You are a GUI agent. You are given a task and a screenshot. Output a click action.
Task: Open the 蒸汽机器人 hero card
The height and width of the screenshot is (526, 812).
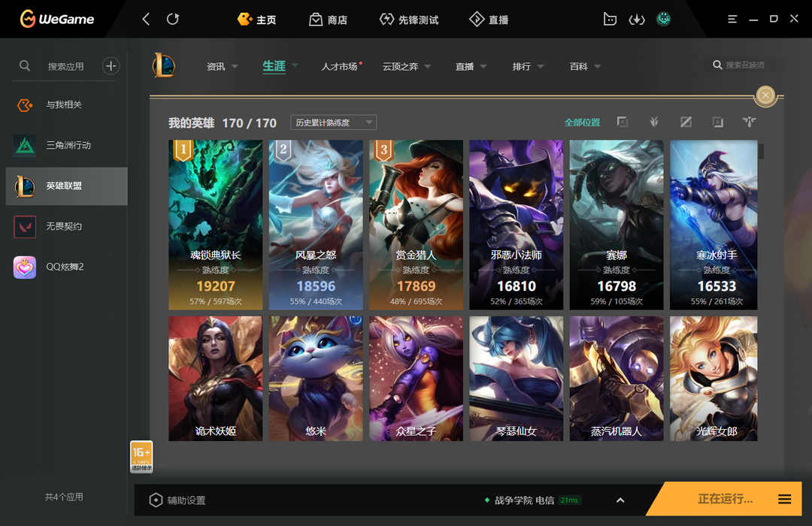[x=617, y=379]
